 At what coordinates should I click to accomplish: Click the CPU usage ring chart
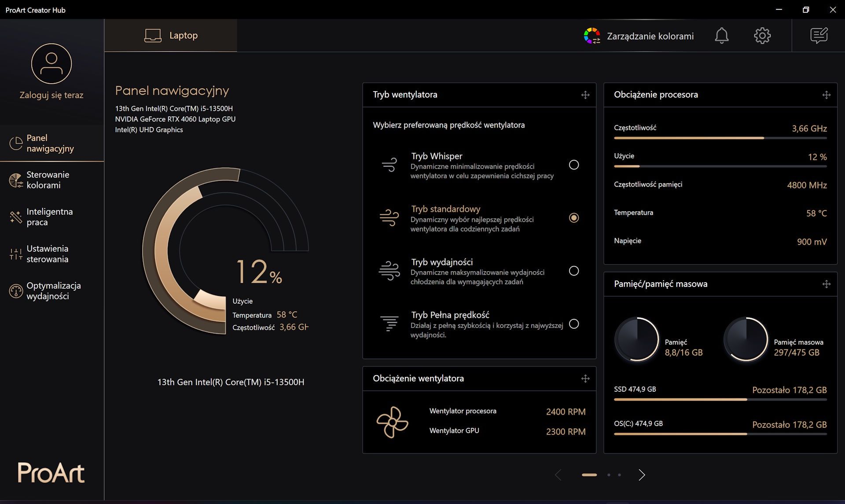click(225, 251)
